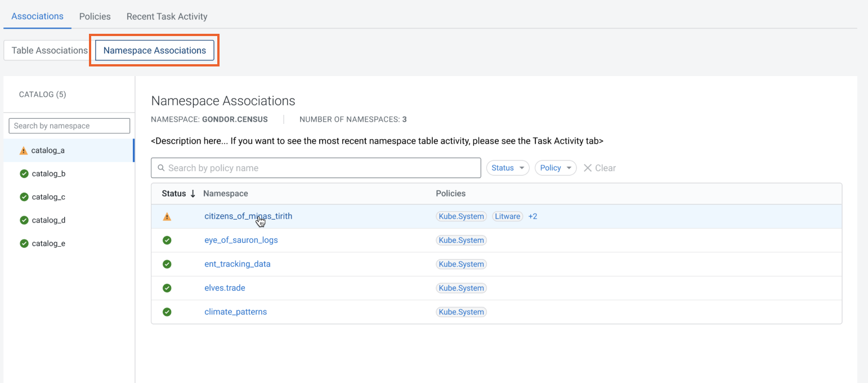Click the green check icon beside catalog_e
Viewport: 868px width, 383px height.
[x=23, y=243]
